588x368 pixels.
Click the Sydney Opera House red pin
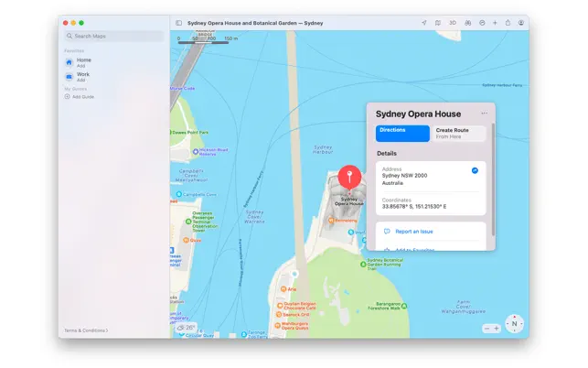[x=349, y=177]
